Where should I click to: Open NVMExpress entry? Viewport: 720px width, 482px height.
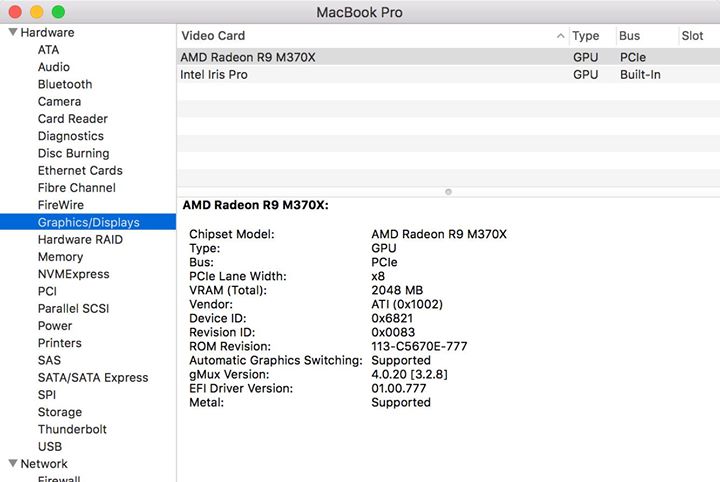tap(73, 274)
